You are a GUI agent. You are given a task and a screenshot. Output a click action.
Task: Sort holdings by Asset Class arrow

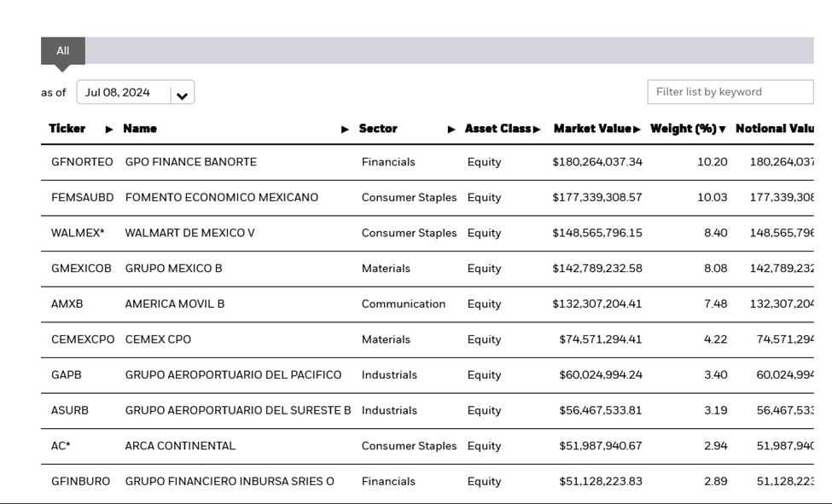538,129
